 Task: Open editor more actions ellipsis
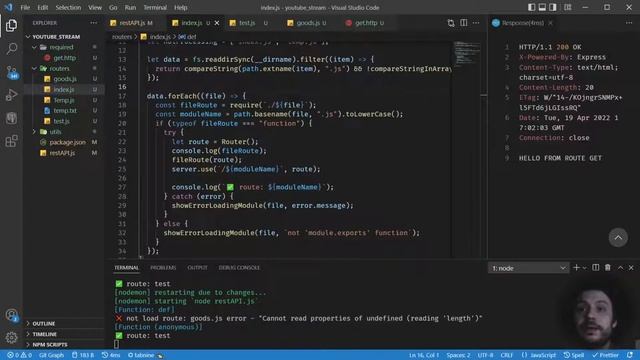[x=476, y=23]
